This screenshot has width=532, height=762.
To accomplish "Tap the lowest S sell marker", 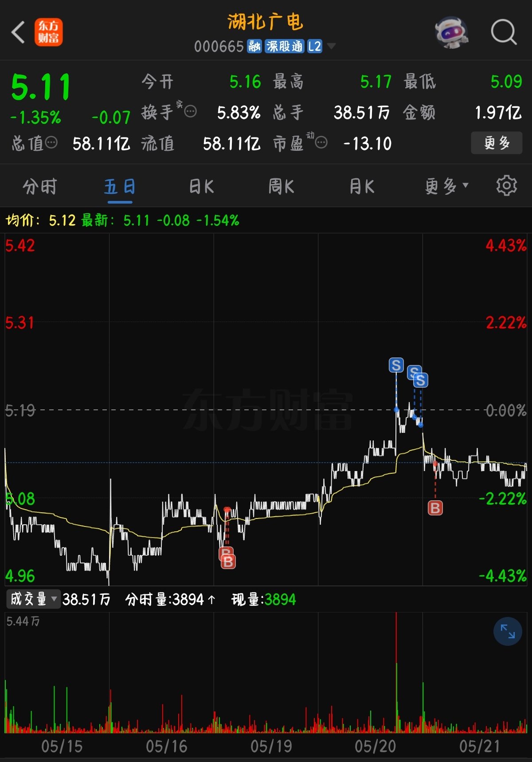I will pyautogui.click(x=420, y=380).
